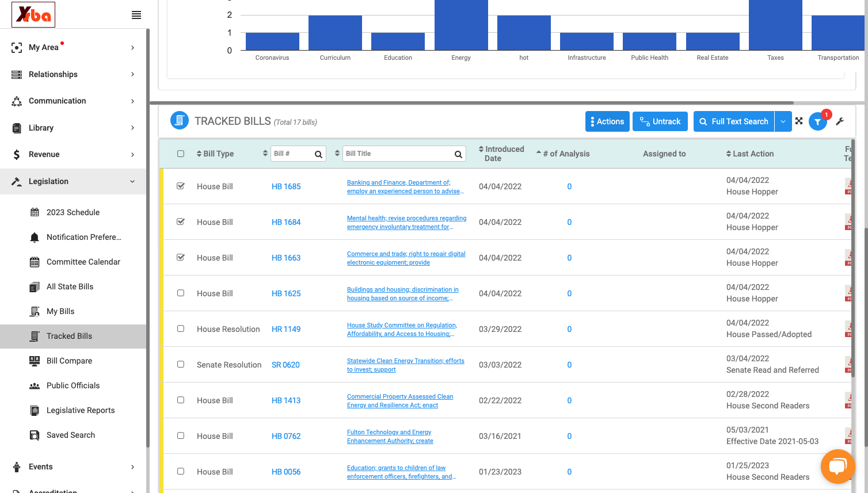
Task: Click the Tracked Bills document header icon
Action: 180,121
